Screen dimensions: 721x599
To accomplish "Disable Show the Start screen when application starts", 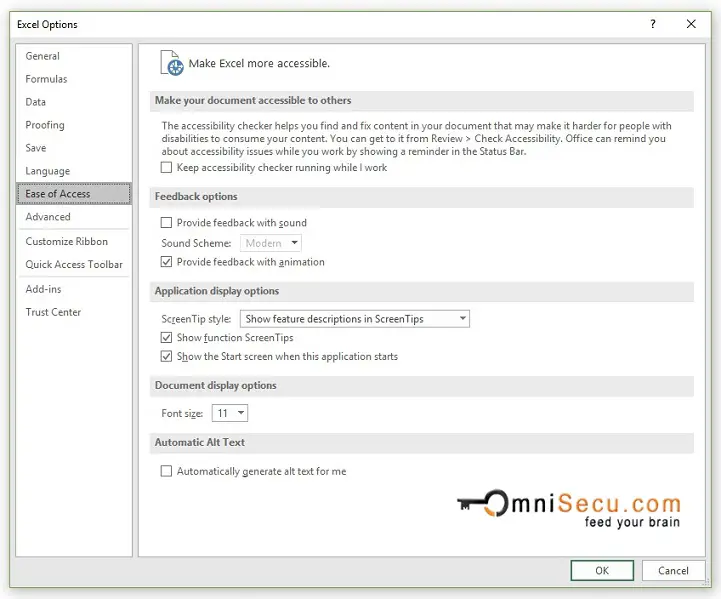I will pyautogui.click(x=166, y=356).
